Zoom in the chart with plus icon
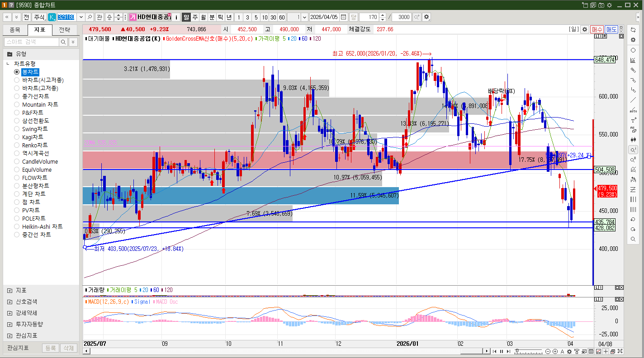644x358 pixels. pos(555,352)
